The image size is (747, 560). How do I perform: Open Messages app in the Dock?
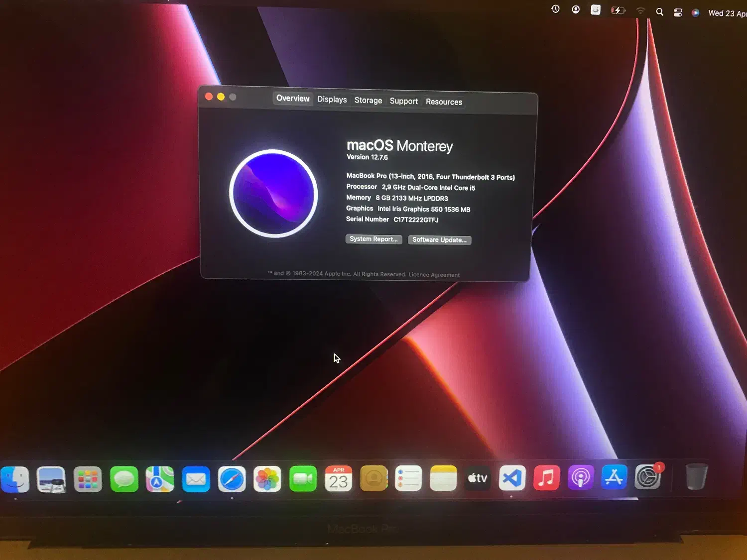pos(124,479)
